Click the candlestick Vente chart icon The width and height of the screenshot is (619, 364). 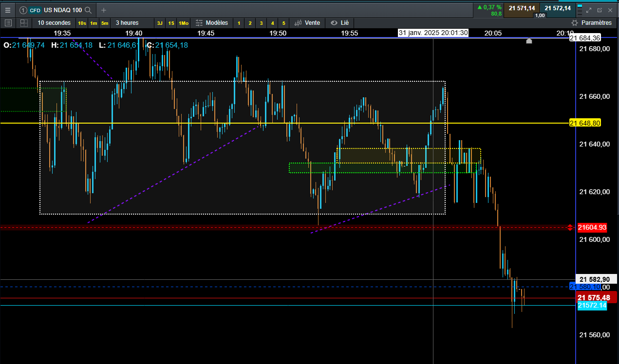[297, 23]
